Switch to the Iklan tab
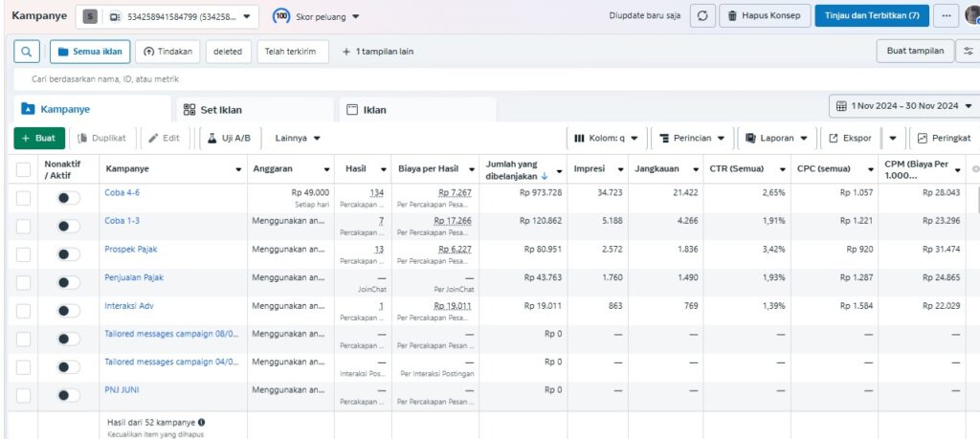 click(x=374, y=110)
